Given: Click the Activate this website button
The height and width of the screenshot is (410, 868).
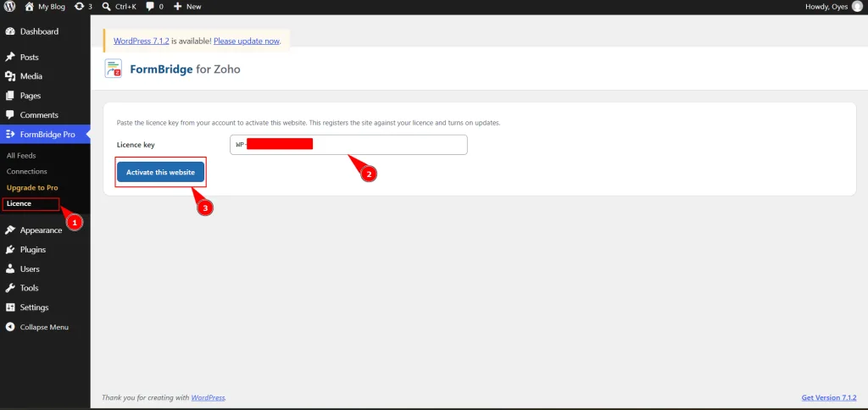Looking at the screenshot, I should coord(160,172).
